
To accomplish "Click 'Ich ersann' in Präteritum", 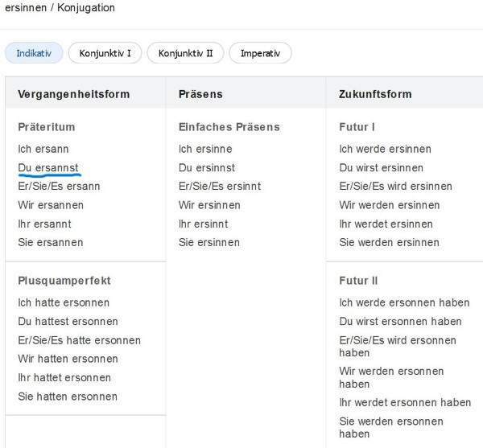I will point(43,149).
